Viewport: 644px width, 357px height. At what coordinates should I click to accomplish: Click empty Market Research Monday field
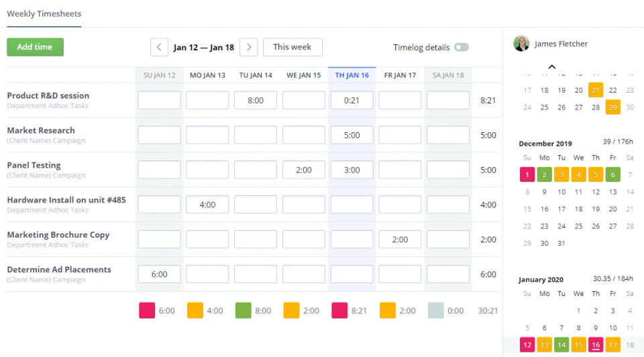tap(207, 135)
